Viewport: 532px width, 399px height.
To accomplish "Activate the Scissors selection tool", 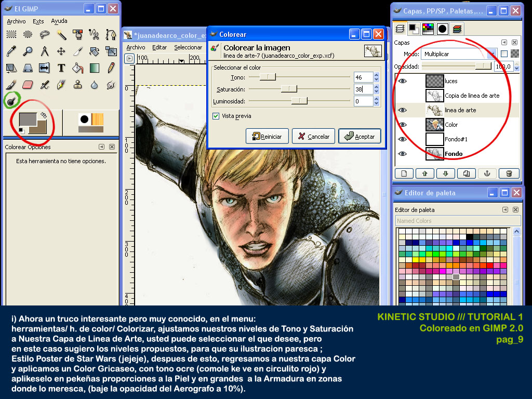I will [x=95, y=34].
